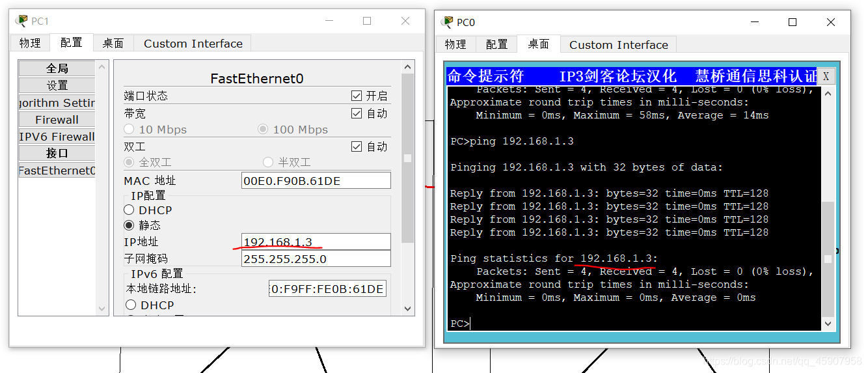Minimize the PC1 window
868x373 pixels.
click(328, 21)
